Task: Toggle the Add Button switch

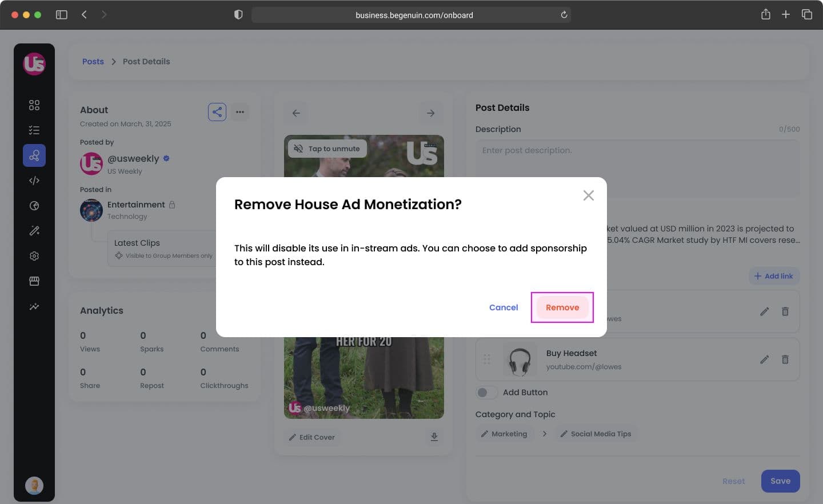Action: (486, 393)
